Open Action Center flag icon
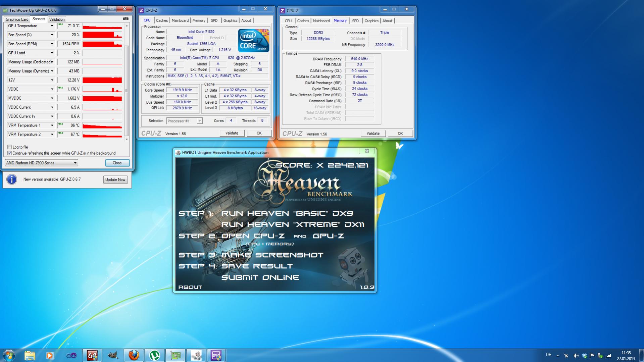Viewport: 644px width, 362px height. tap(592, 356)
